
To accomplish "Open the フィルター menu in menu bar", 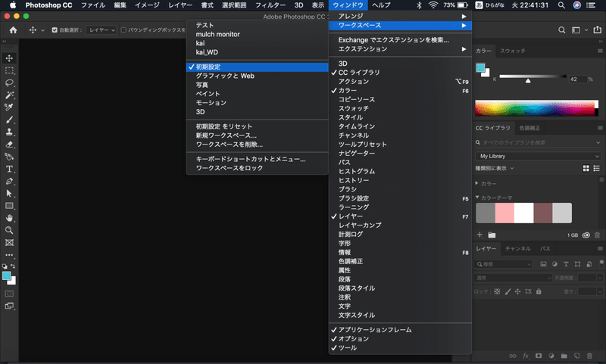I will 270,5.
